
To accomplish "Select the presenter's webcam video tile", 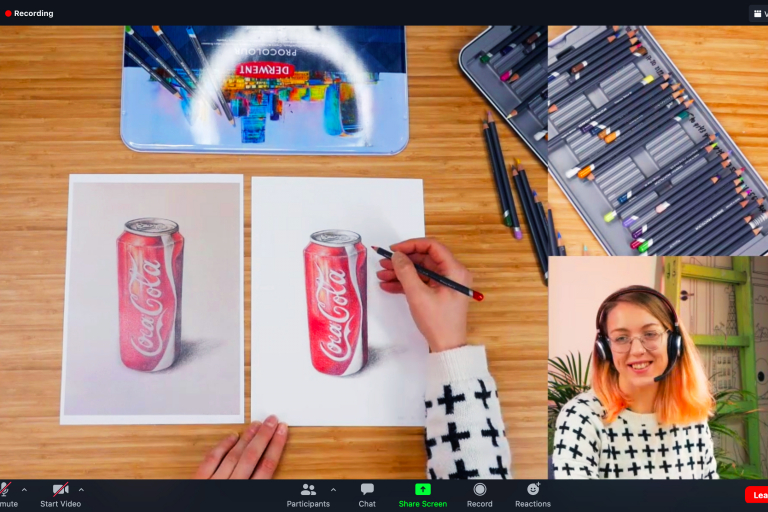I will click(x=657, y=367).
